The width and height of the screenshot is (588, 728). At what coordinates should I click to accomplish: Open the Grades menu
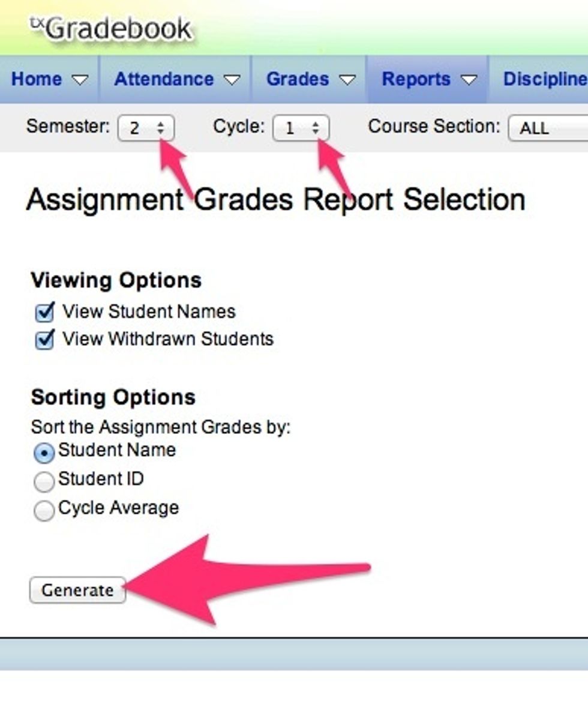point(298,79)
